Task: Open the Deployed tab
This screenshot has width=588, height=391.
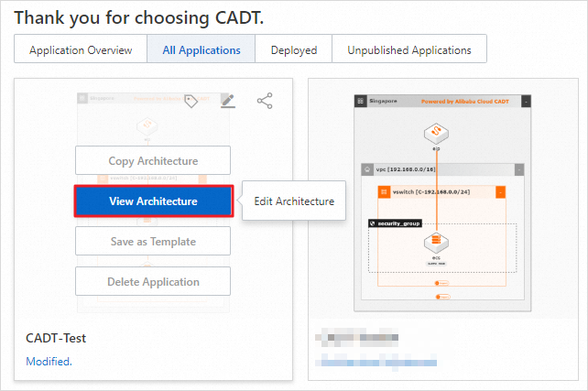Action: coord(293,49)
